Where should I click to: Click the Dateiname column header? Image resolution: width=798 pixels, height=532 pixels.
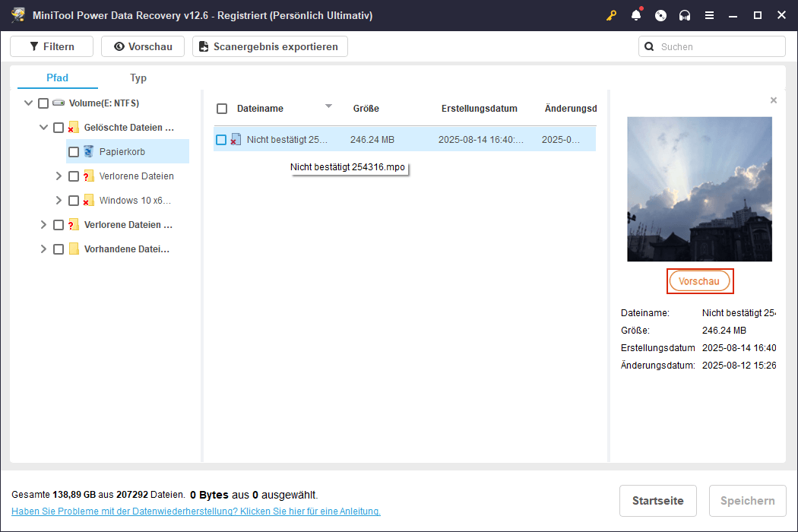click(260, 109)
